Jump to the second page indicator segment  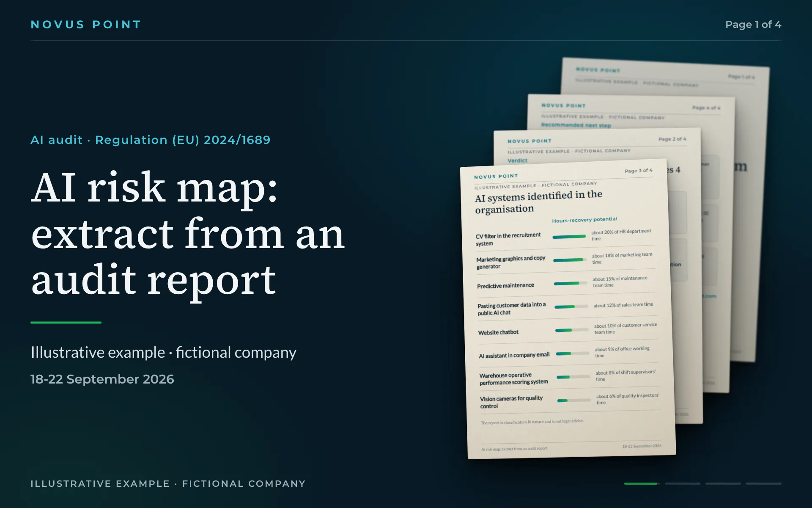[x=682, y=483]
